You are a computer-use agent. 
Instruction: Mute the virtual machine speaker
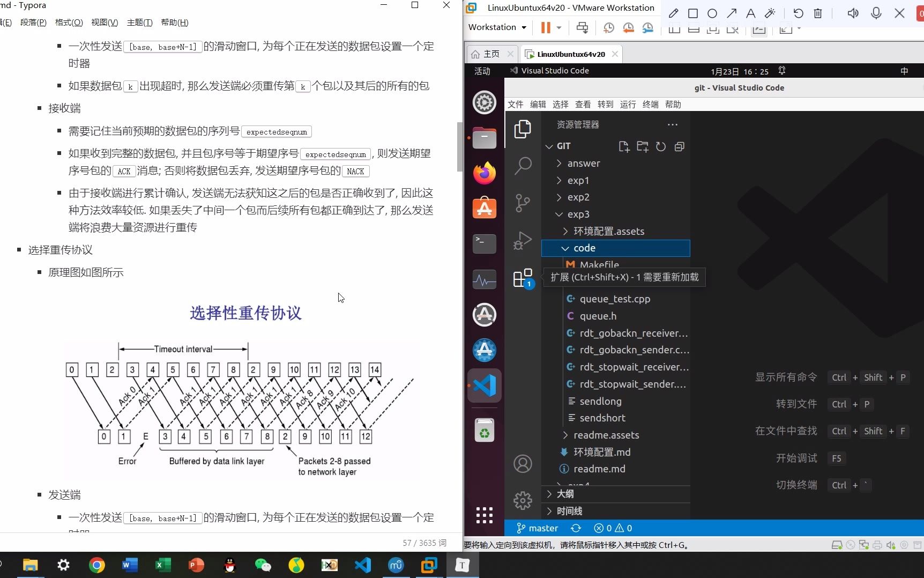[853, 13]
